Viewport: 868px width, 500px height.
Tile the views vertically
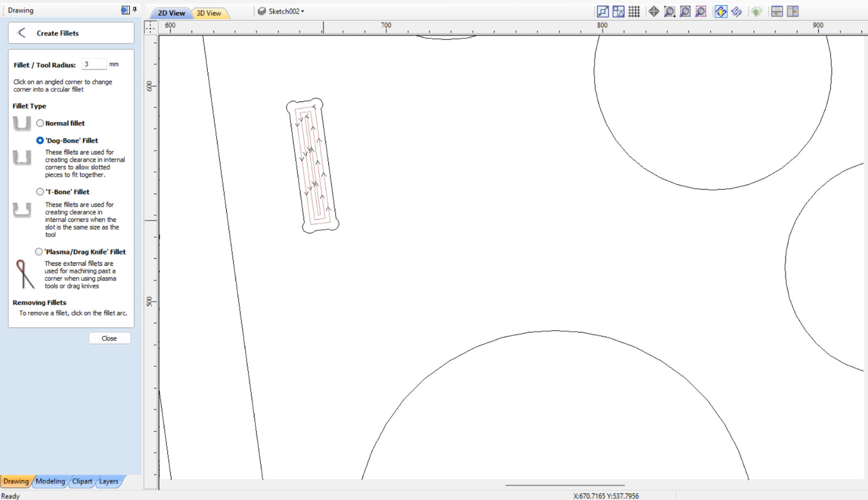[x=793, y=11]
